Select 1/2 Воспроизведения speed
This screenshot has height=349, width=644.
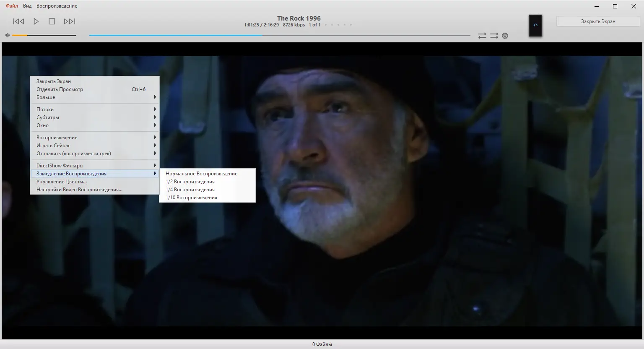207,182
